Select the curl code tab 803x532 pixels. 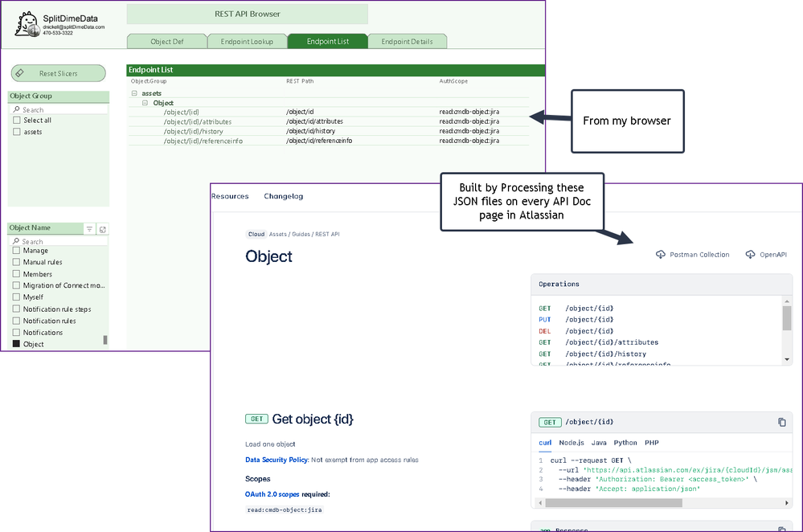point(545,443)
